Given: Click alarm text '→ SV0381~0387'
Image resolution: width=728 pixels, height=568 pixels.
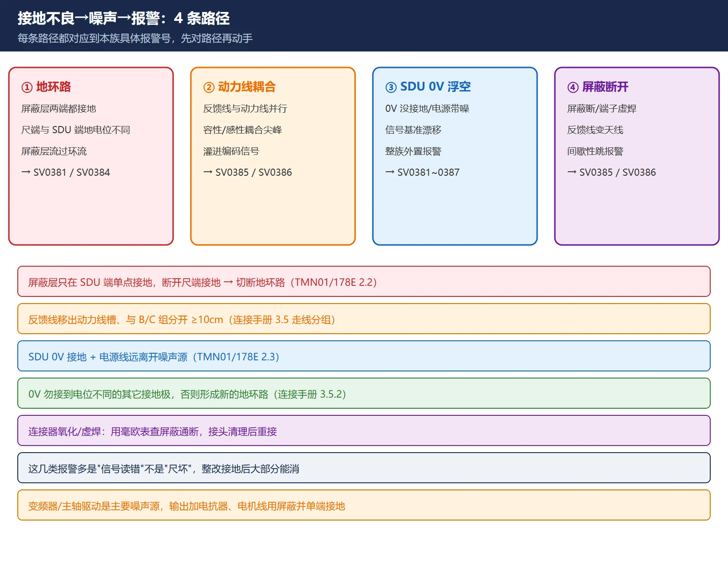Looking at the screenshot, I should (423, 172).
